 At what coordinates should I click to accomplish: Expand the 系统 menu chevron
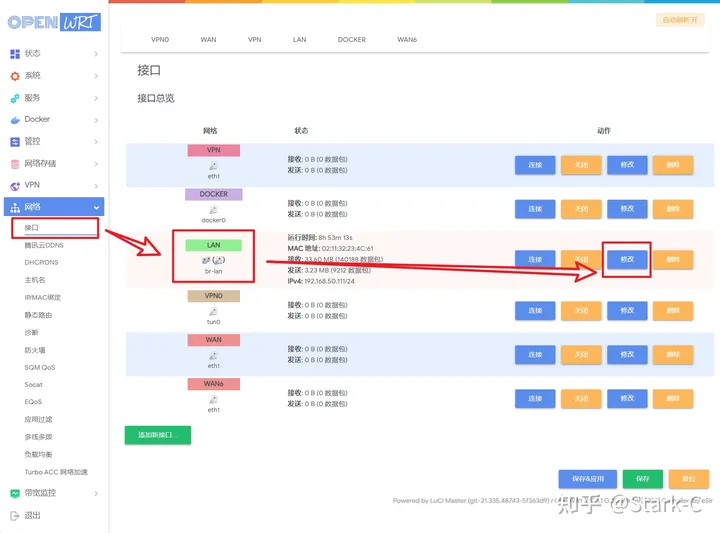[x=96, y=76]
